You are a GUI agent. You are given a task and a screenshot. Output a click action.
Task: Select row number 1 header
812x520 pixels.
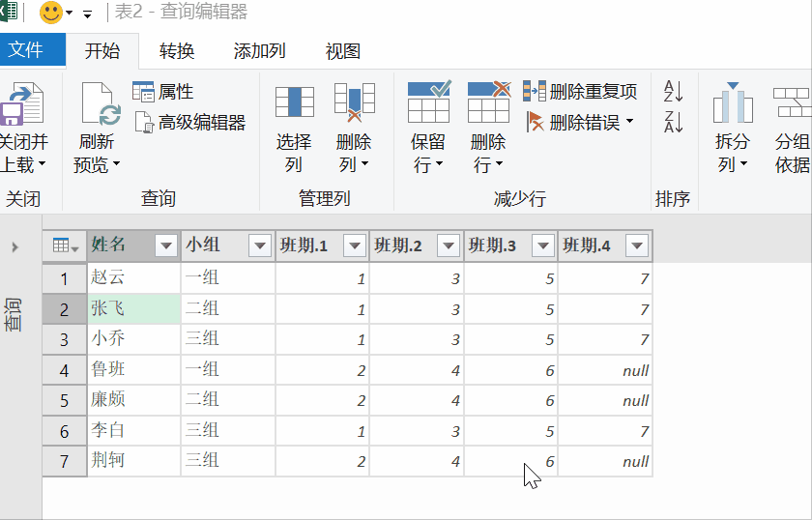(x=64, y=278)
